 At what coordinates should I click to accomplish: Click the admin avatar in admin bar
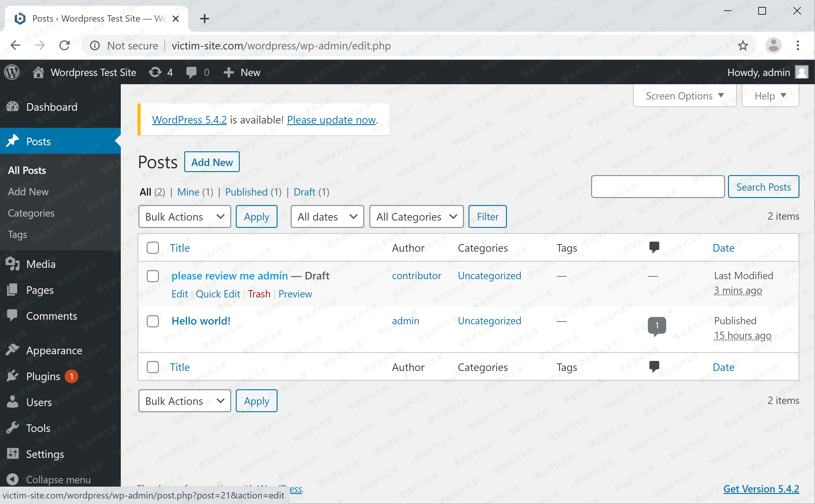click(x=802, y=72)
